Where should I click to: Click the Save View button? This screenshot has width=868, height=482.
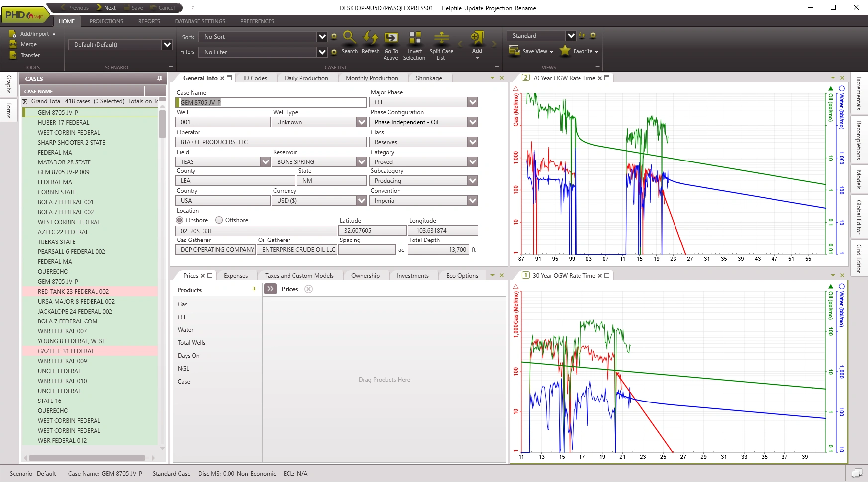point(531,51)
